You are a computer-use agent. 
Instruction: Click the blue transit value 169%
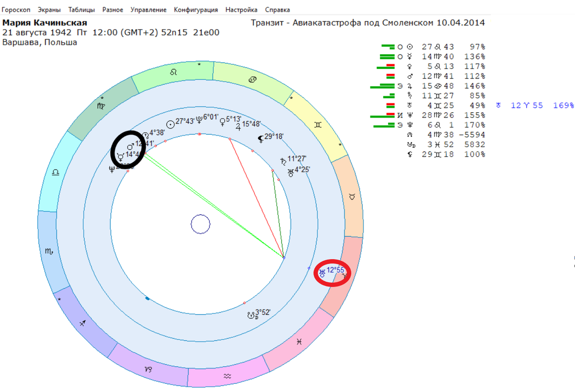(563, 105)
